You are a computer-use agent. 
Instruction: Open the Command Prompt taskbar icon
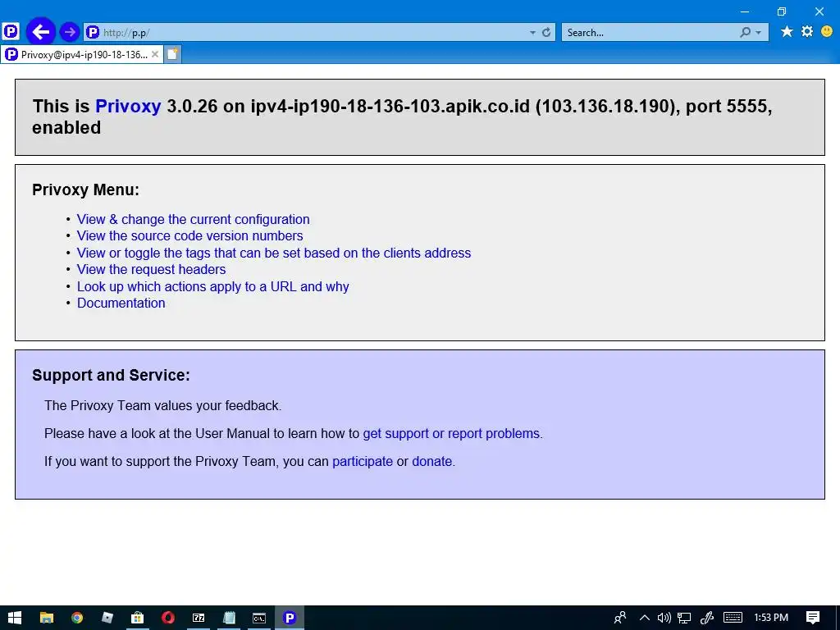[x=259, y=618]
